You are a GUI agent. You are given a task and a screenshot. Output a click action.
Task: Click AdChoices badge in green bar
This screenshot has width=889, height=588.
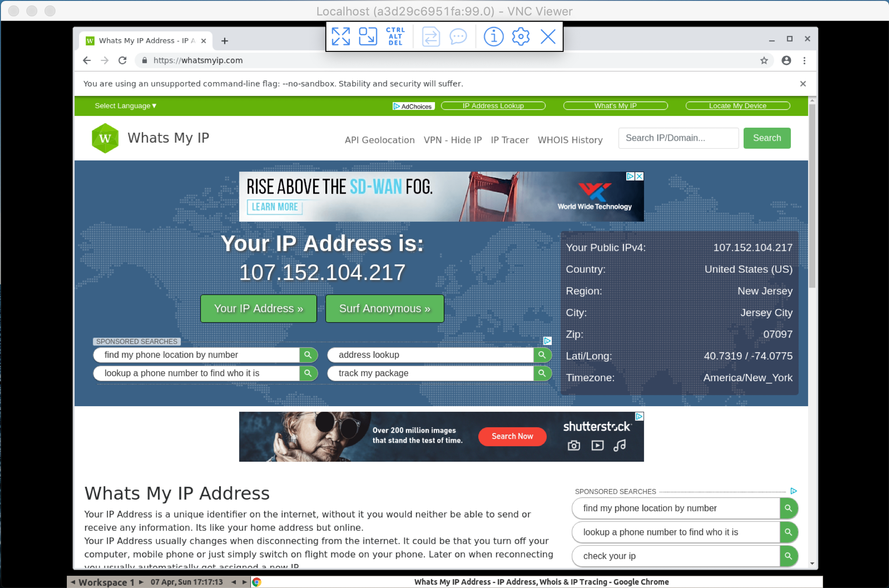[414, 106]
